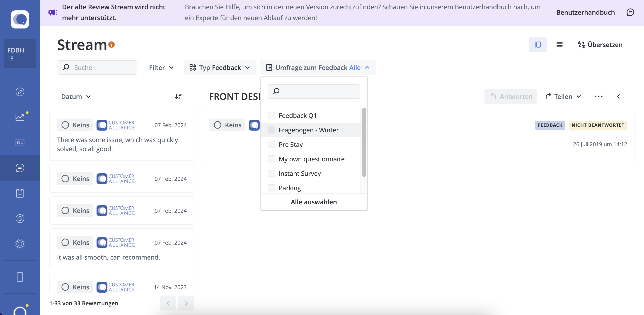Open the clipboard questionnaire icon in sidebar
644x315 pixels.
pos(20,193)
